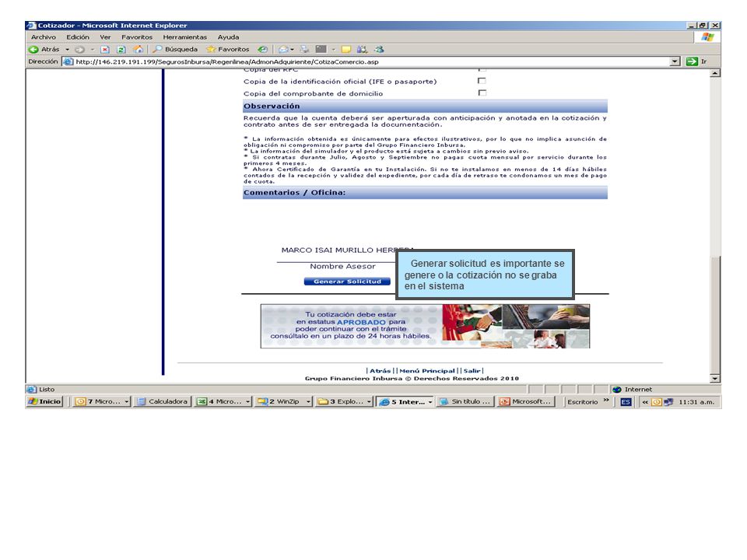Click the vertical scrollbar thumb
The height and width of the screenshot is (560, 747).
tap(714, 314)
